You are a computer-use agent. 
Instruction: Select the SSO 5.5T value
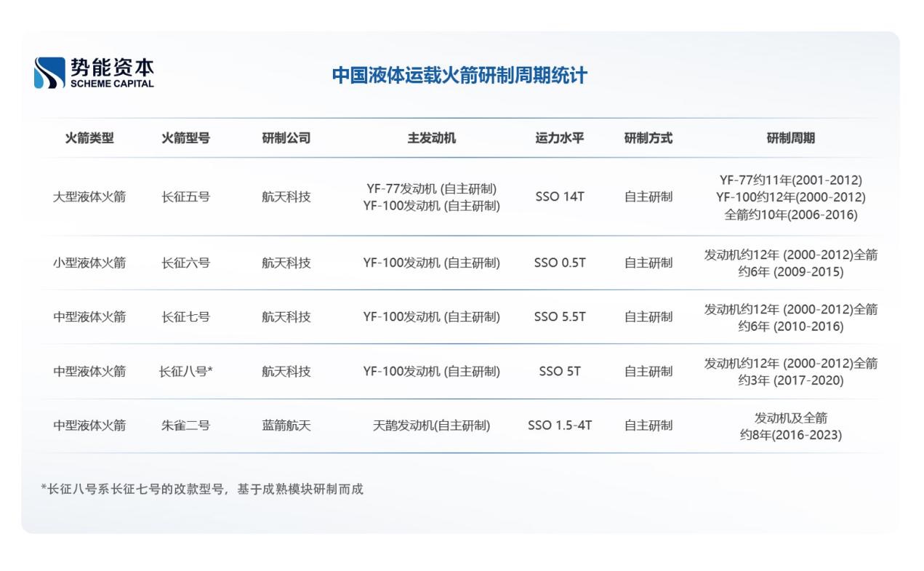[x=560, y=316]
